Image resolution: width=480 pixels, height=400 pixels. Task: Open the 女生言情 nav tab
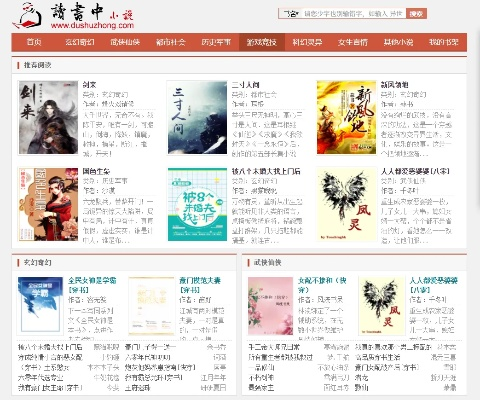pyautogui.click(x=353, y=42)
